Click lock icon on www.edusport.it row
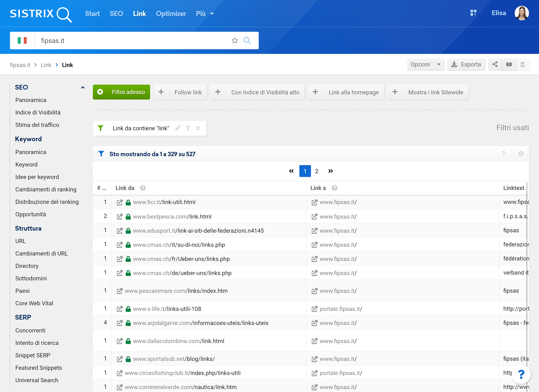The image size is (539, 392). [128, 231]
